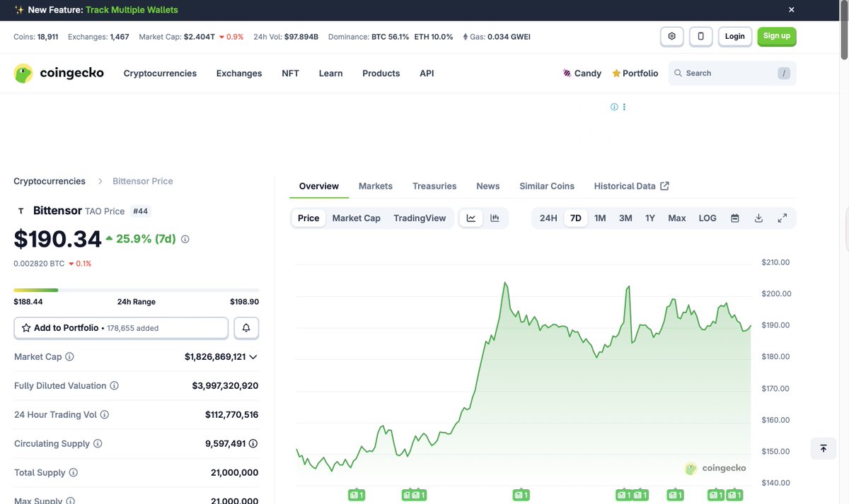Open the NFT nav menu
The width and height of the screenshot is (849, 504).
click(290, 74)
